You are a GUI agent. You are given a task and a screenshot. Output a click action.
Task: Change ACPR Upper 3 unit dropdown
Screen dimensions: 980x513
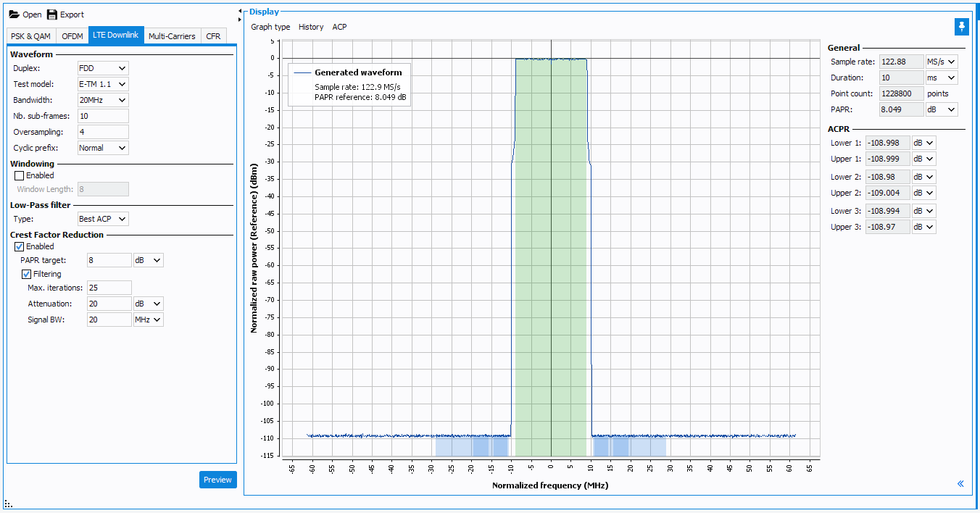point(923,227)
